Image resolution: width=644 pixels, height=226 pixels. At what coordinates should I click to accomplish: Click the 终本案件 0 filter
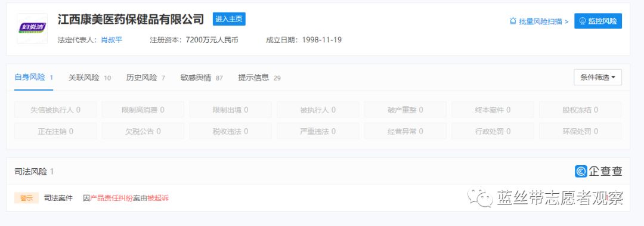493,110
